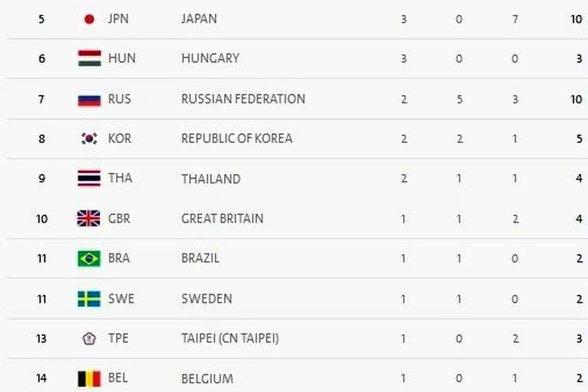Click TAIPEI (CN TAIPEI) country name
The height and width of the screenshot is (392, 588).
(x=230, y=339)
